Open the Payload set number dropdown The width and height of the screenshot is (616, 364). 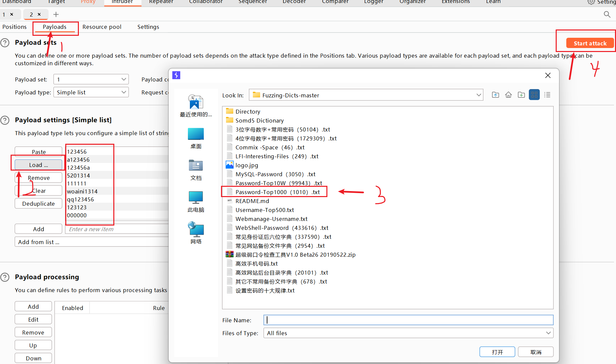click(124, 79)
